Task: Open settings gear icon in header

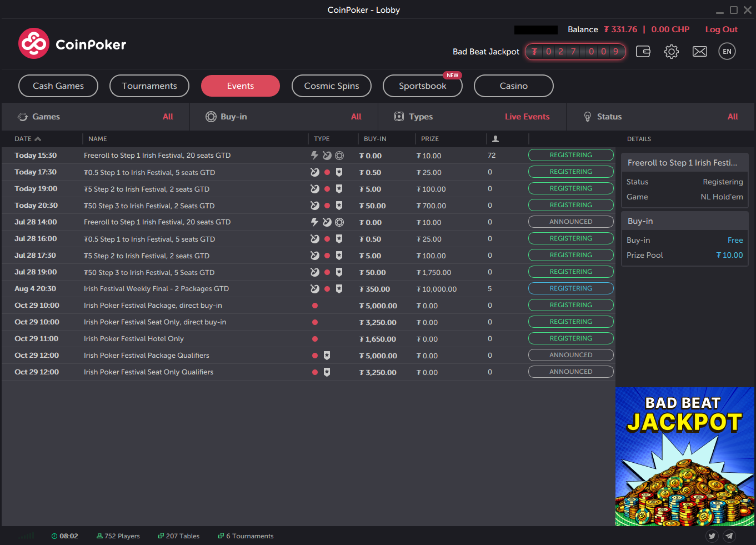Action: (x=672, y=52)
